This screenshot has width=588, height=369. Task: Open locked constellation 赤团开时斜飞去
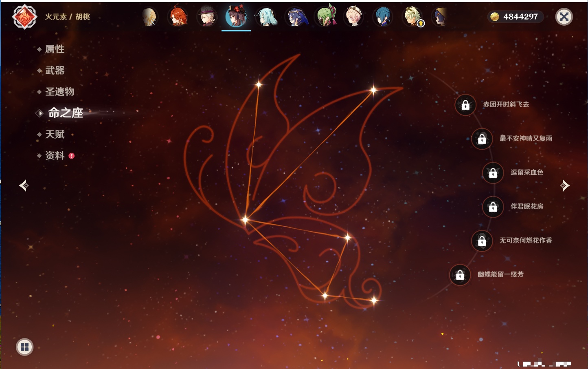click(x=465, y=105)
